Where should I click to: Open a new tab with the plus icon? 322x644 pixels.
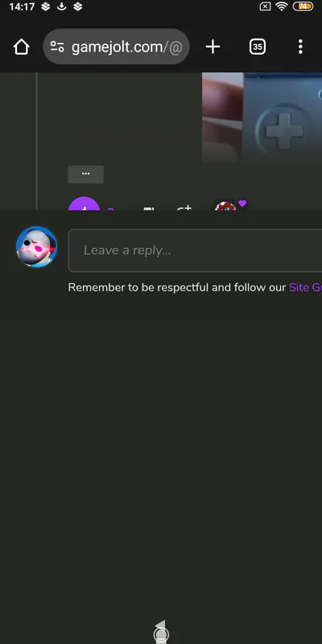click(x=213, y=47)
